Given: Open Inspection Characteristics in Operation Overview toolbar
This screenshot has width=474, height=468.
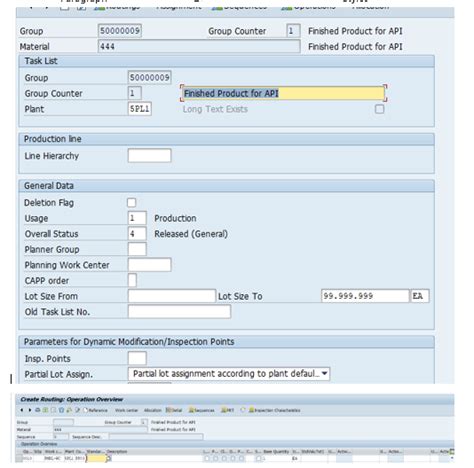Looking at the screenshot, I should (x=274, y=410).
